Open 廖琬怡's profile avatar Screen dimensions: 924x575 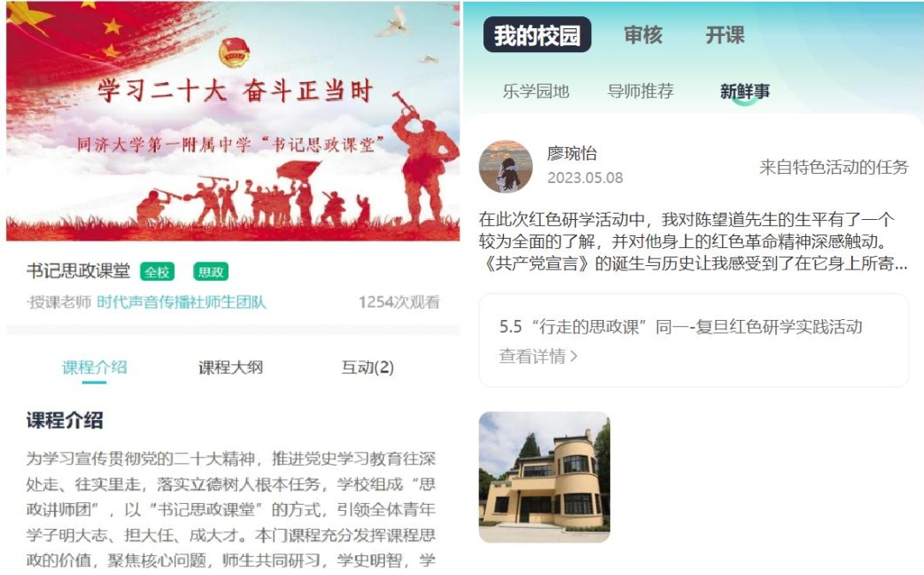coord(506,167)
